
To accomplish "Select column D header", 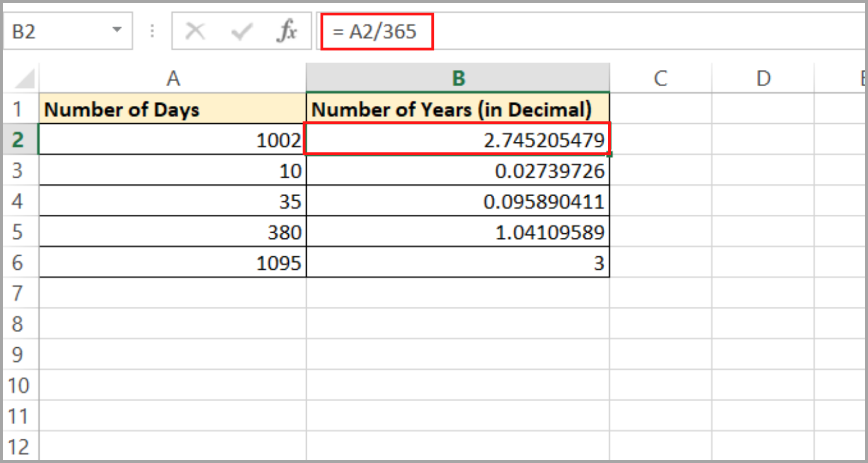I will pyautogui.click(x=763, y=78).
